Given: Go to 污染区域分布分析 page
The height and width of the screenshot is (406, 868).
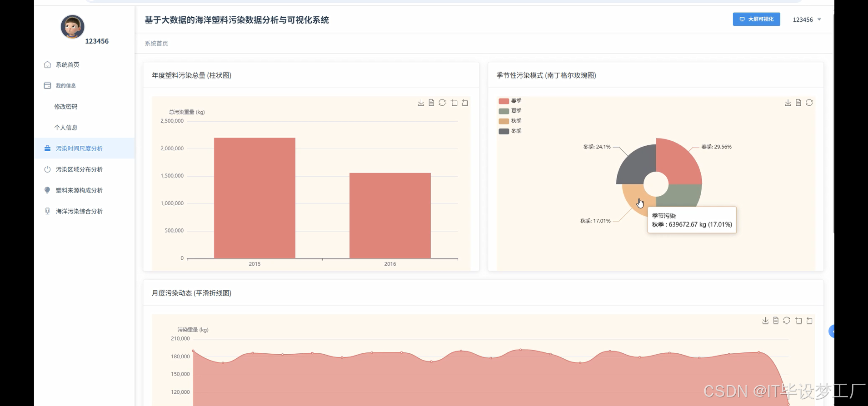Looking at the screenshot, I should coord(85,169).
